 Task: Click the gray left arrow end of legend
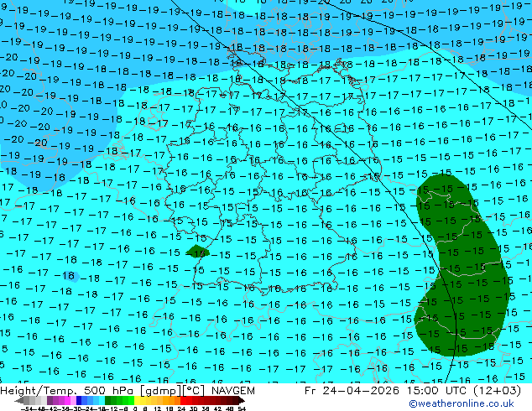[19, 400]
